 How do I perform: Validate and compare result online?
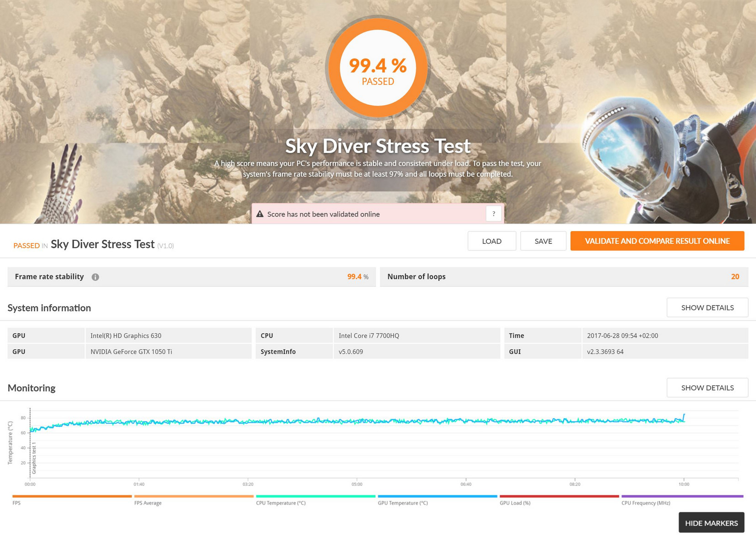click(657, 241)
